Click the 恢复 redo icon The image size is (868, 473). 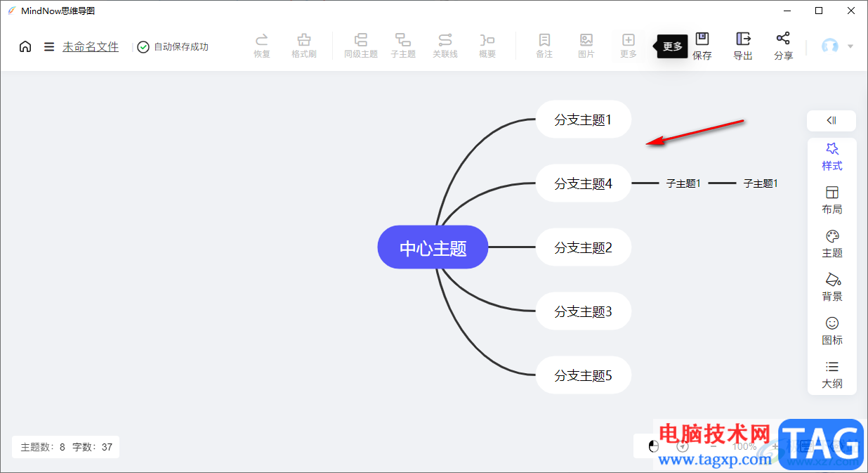pos(262,46)
